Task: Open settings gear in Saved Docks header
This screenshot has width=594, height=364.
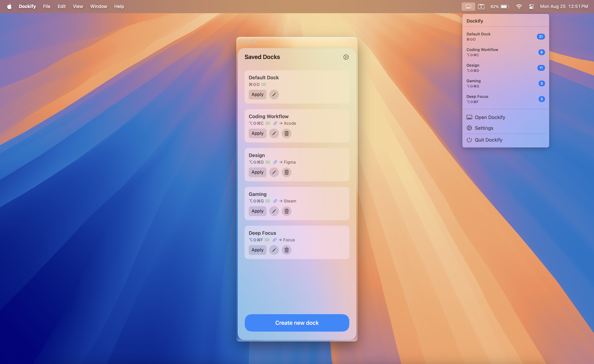Action: point(346,57)
